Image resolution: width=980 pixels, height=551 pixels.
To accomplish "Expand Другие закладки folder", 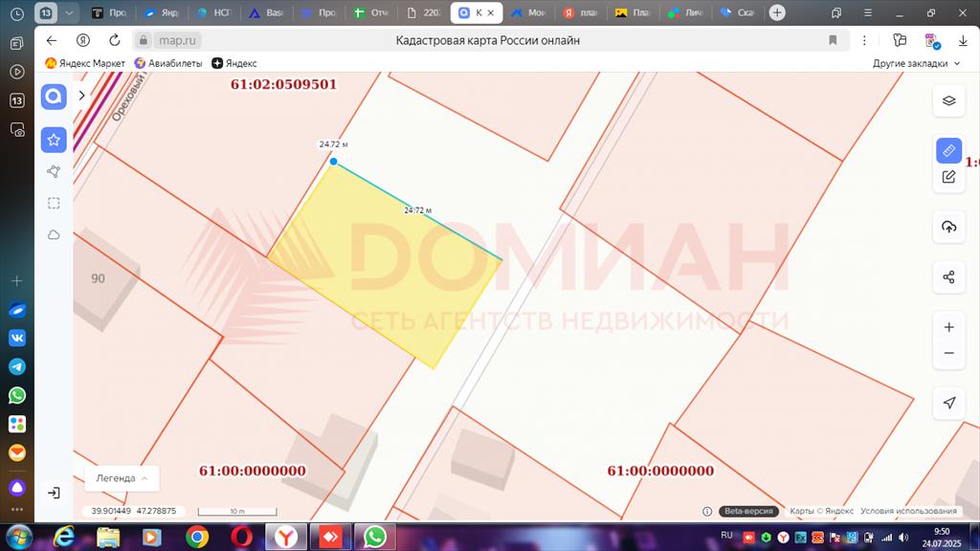I will tap(916, 64).
